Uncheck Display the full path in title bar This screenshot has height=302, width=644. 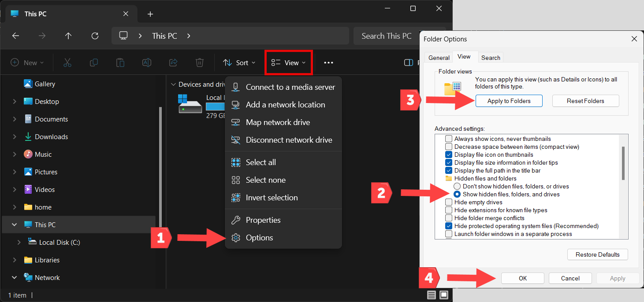(x=449, y=170)
